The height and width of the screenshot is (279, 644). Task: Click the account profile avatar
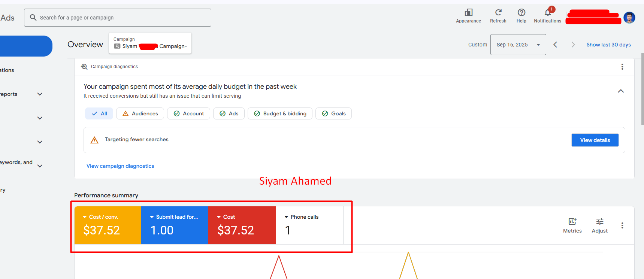coord(629,18)
